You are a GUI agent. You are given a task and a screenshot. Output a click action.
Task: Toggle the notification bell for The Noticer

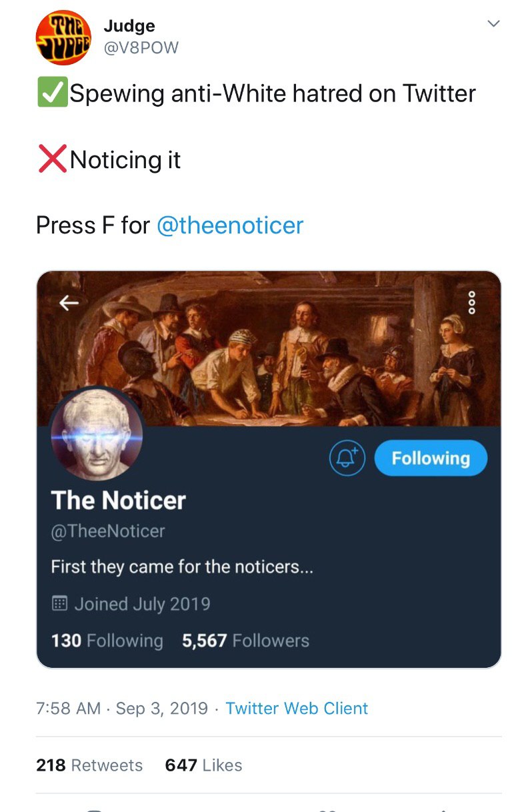347,458
